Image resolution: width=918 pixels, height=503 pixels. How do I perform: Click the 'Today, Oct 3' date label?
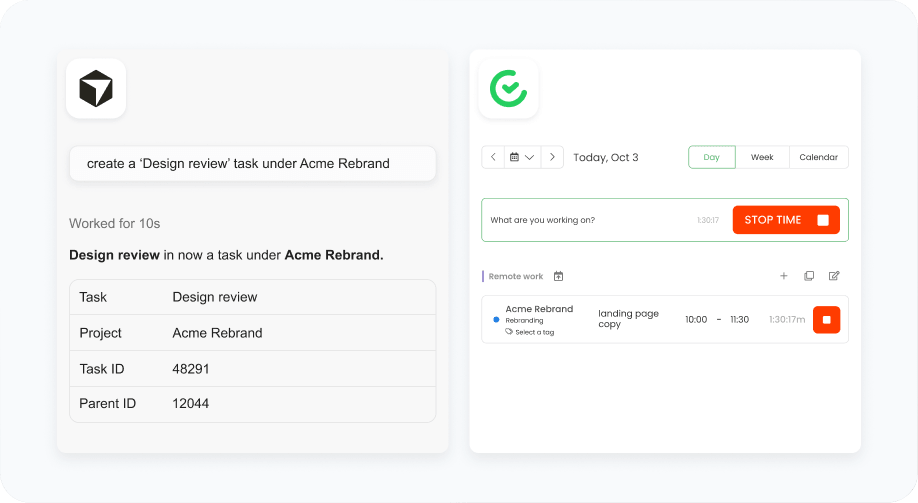click(x=606, y=158)
